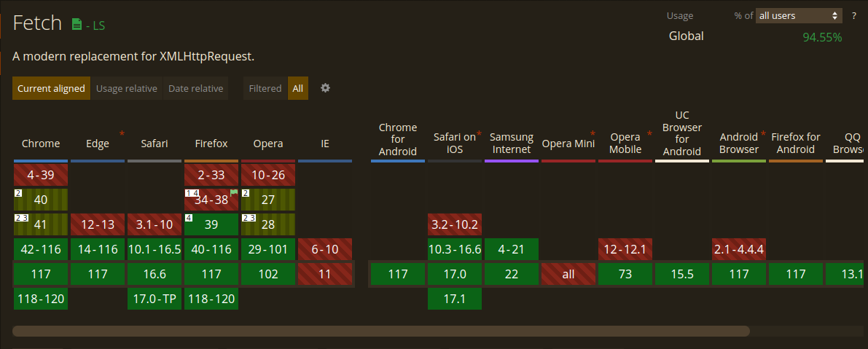Click the Opera 102 cell

[268, 275]
